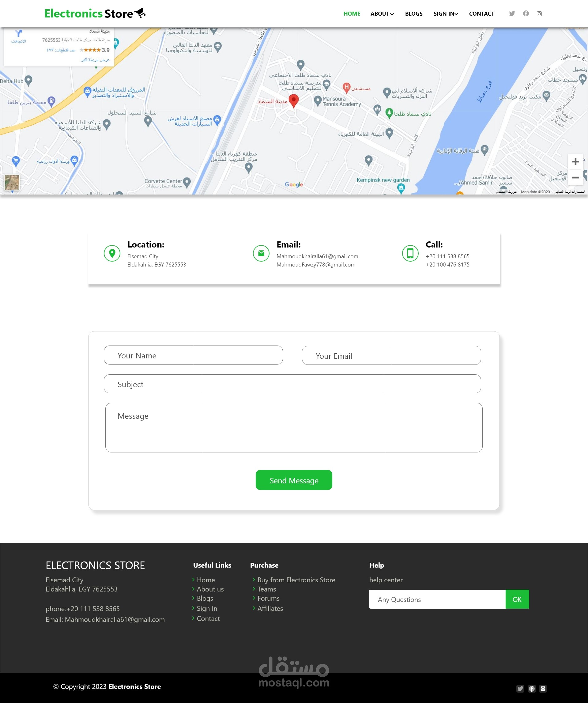
Task: Expand the ABOUT dropdown menu
Action: click(x=382, y=14)
